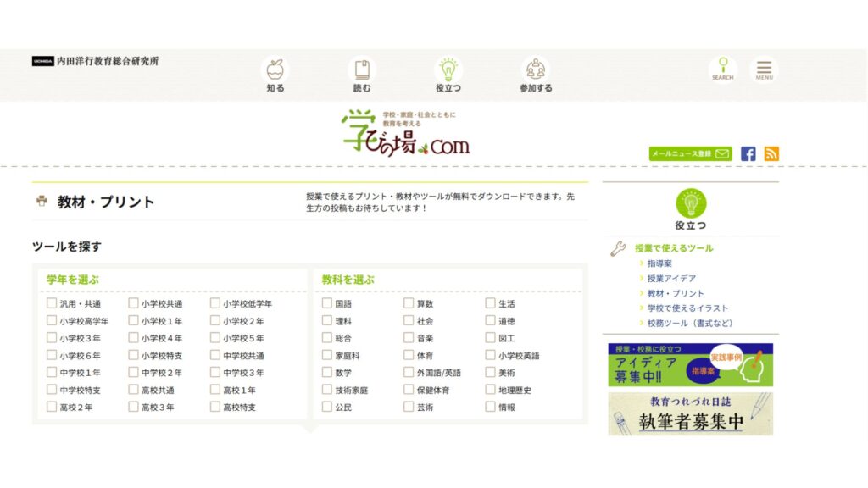Select the 中学校特支 checkbox
868x488 pixels.
(52, 390)
